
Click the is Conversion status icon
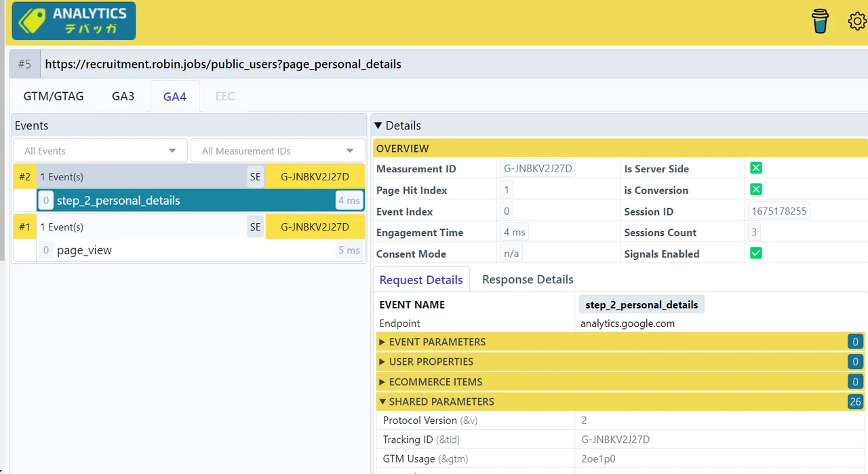[x=756, y=189]
